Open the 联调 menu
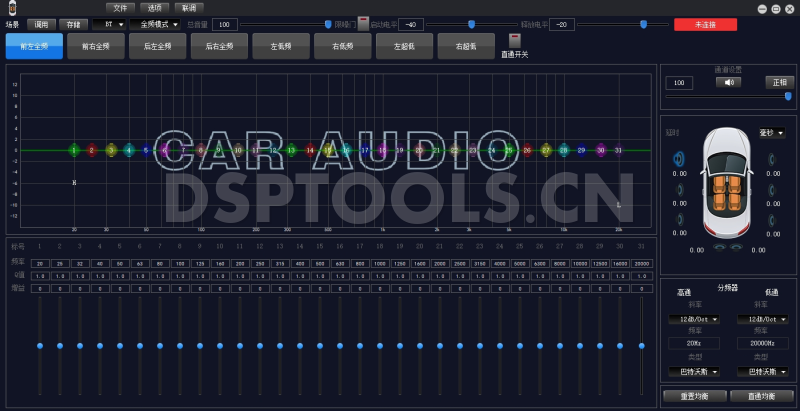 pos(189,8)
